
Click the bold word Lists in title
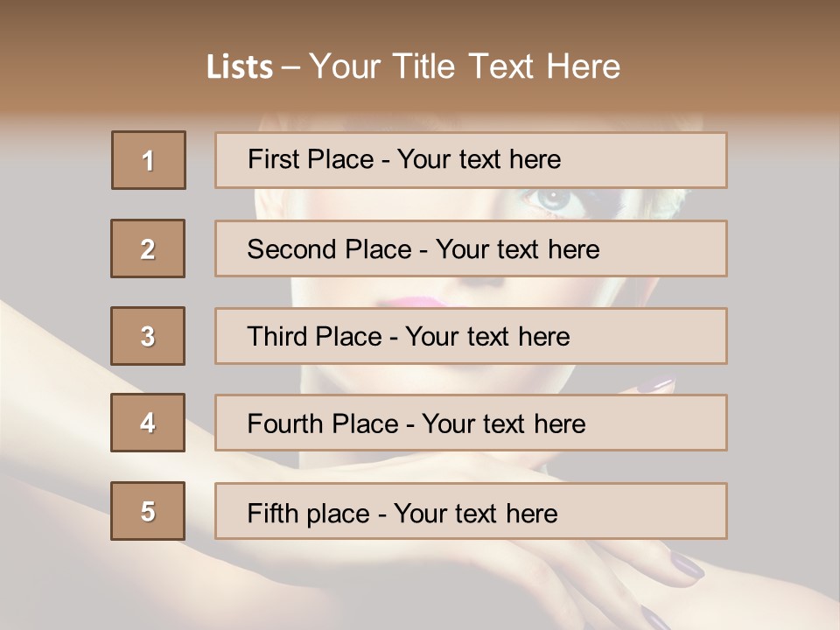(239, 67)
